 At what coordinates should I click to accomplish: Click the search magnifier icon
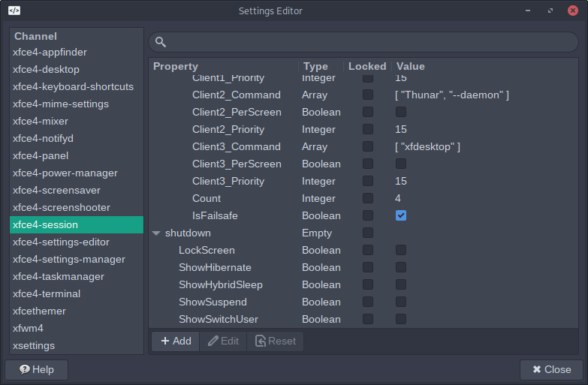(161, 42)
